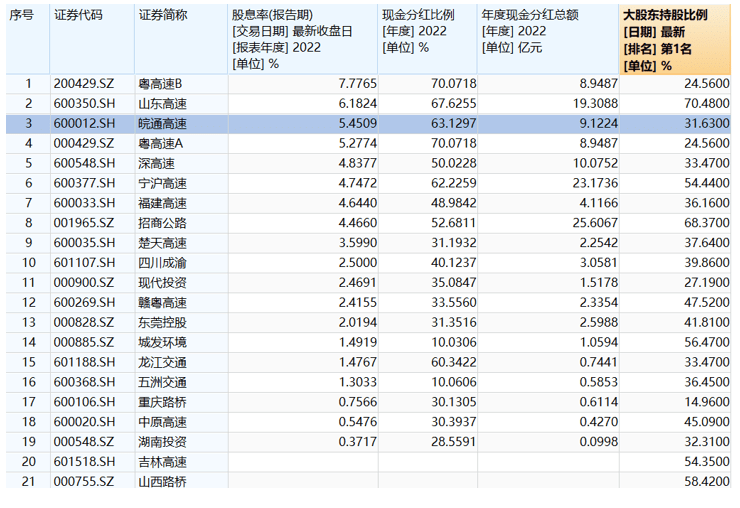Select the name 粤高速A

pyautogui.click(x=161, y=144)
